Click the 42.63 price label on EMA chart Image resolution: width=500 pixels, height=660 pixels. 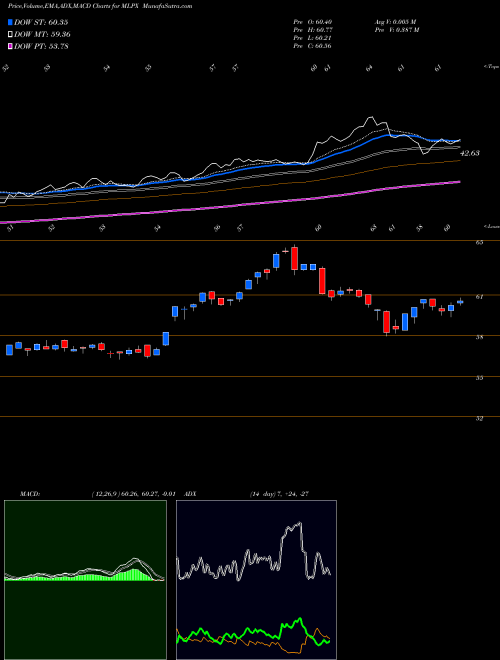coord(470,153)
